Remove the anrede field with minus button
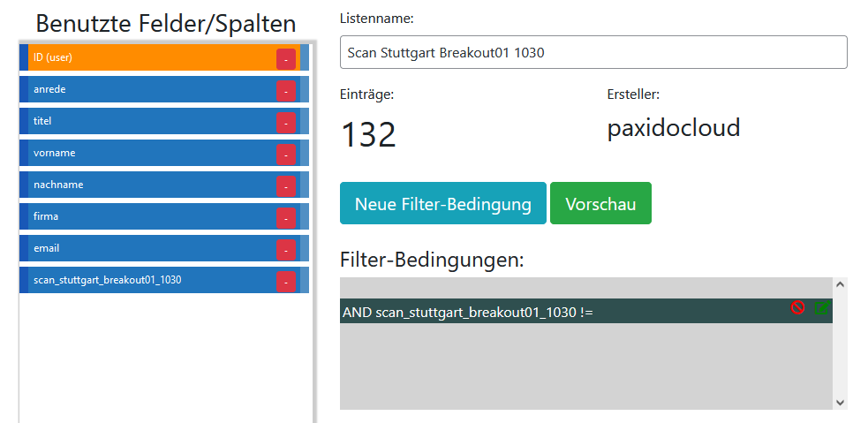This screenshot has height=423, width=868. coord(286,90)
